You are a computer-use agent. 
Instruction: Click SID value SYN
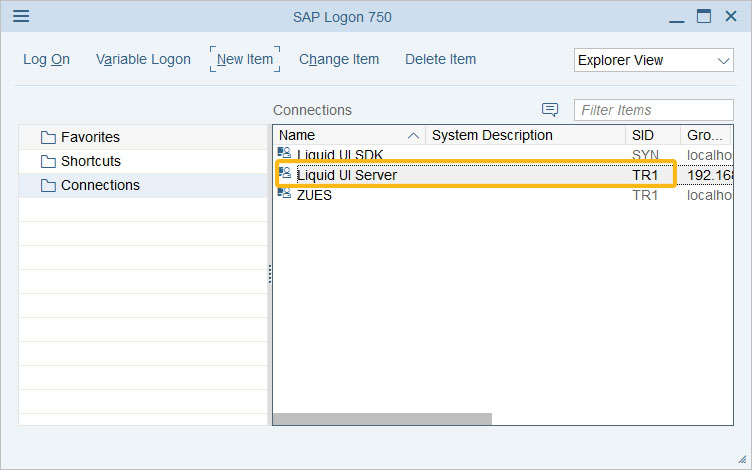click(x=645, y=155)
